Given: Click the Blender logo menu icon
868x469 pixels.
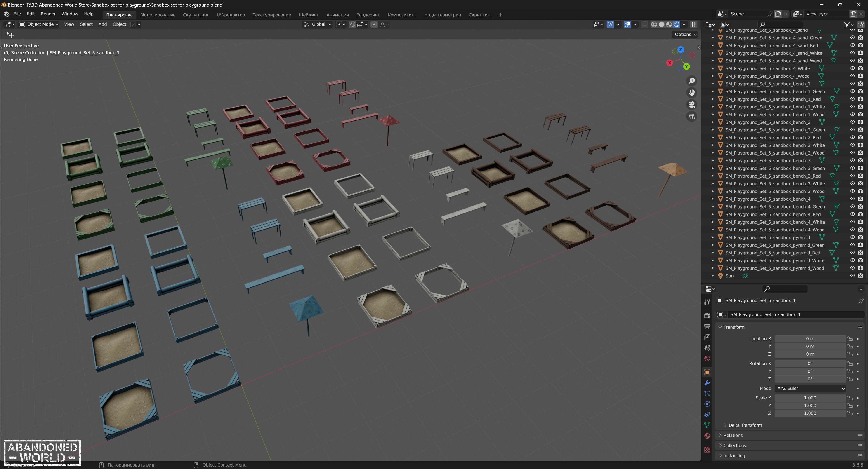Looking at the screenshot, I should click(6, 14).
